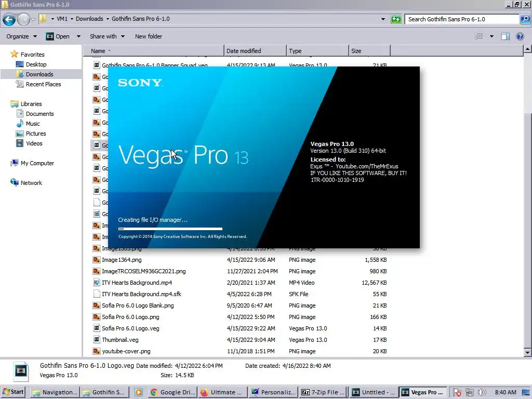The height and width of the screenshot is (399, 532).
Task: Select My Computer in the sidebar
Action: point(32,163)
